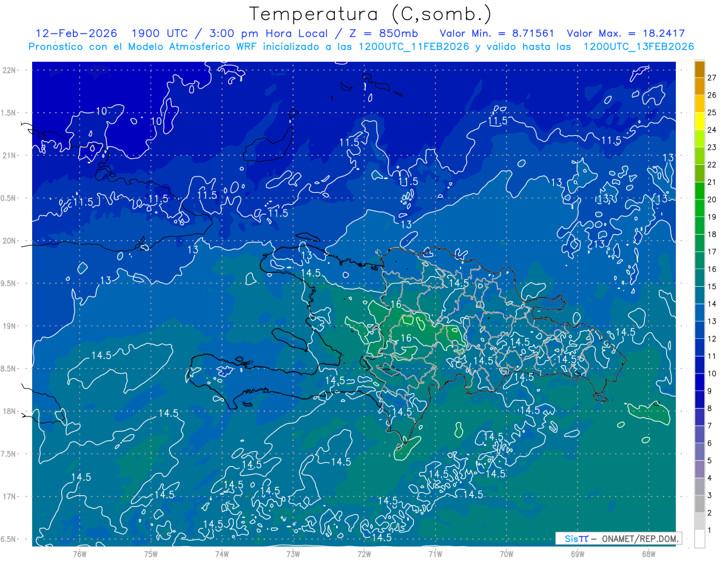Click the '75W' longitude axis label
Image resolution: width=728 pixels, height=562 pixels.
click(150, 554)
